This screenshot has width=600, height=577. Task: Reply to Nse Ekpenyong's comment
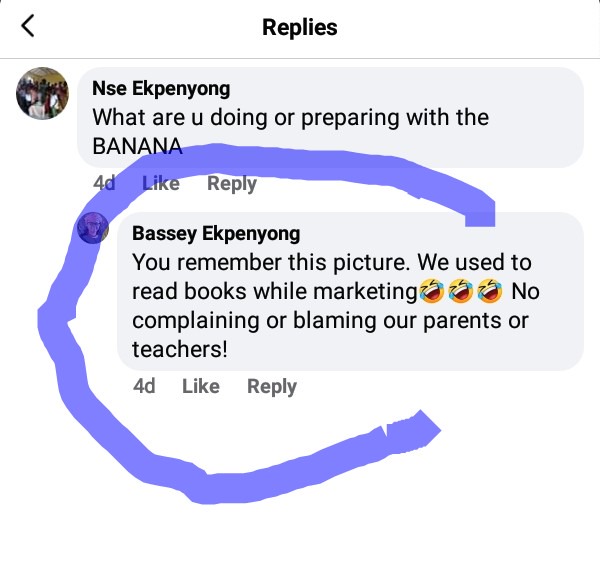232,184
